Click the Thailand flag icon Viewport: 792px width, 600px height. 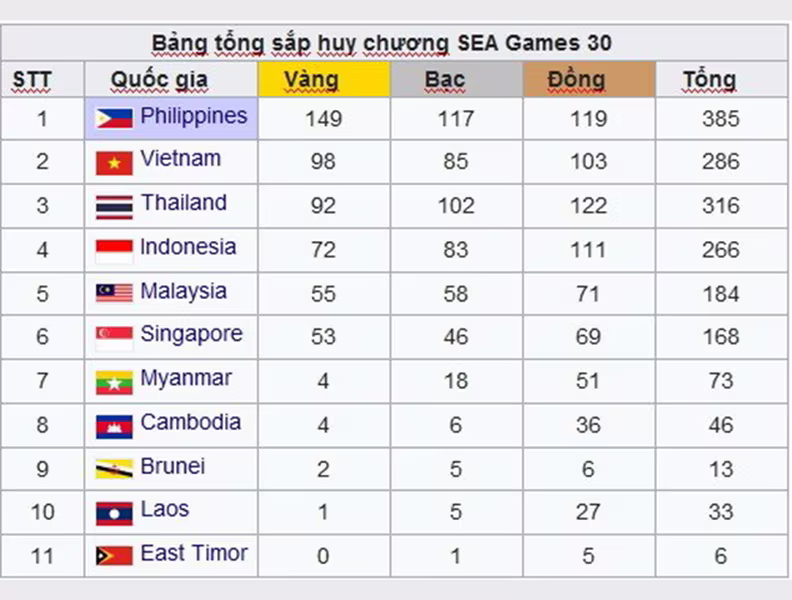click(114, 207)
